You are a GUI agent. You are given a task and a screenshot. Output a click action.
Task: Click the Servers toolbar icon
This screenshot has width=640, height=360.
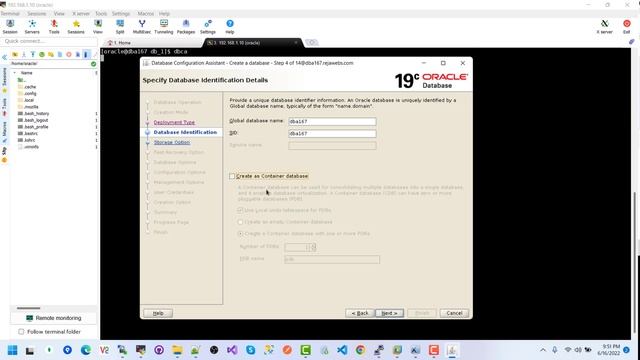(32, 27)
